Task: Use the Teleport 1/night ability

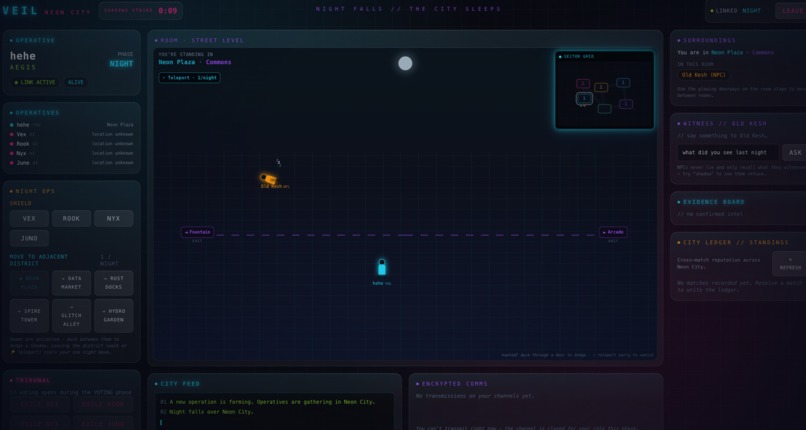Action: click(190, 78)
